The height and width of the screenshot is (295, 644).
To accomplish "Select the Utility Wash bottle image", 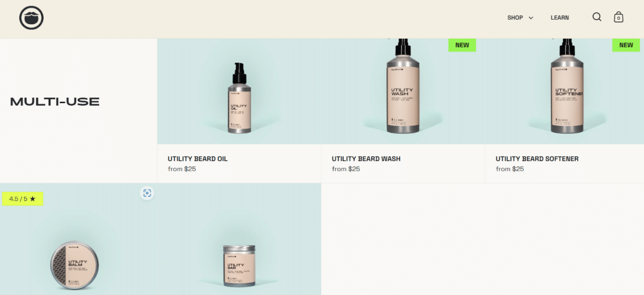I will (x=404, y=86).
